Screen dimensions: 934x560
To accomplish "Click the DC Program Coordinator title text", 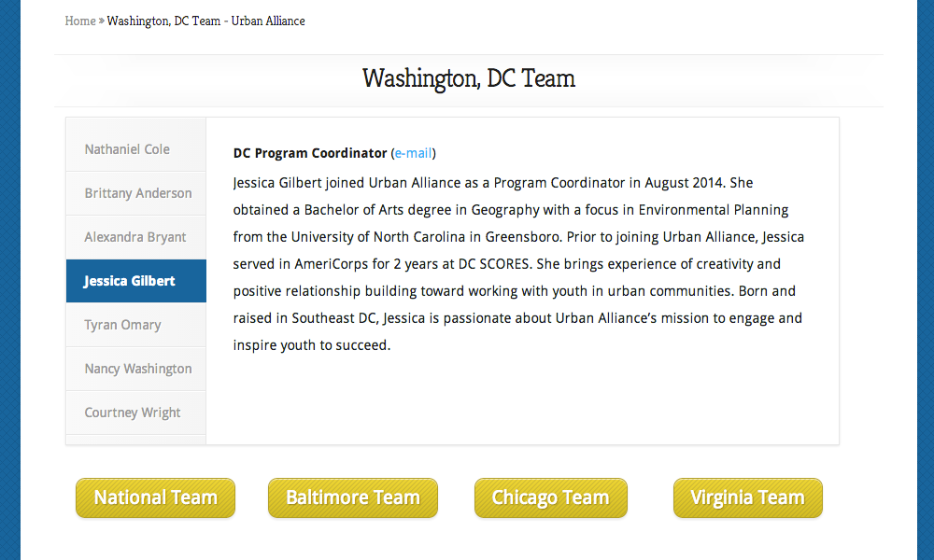I will (309, 153).
